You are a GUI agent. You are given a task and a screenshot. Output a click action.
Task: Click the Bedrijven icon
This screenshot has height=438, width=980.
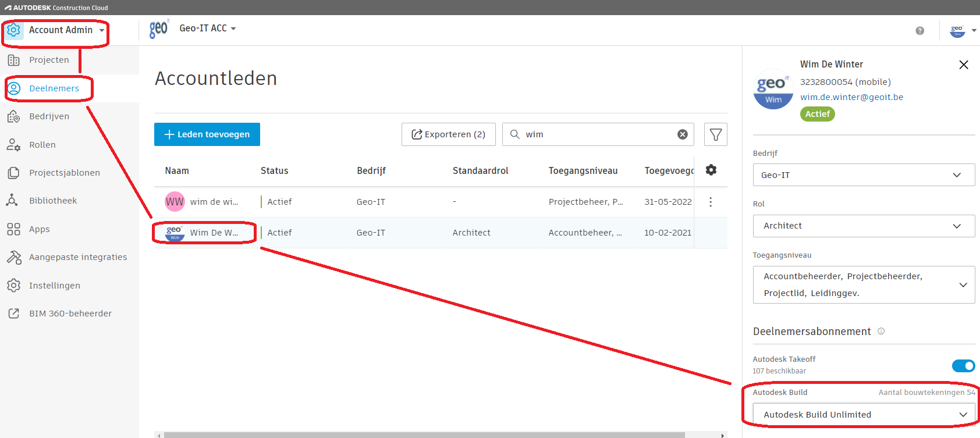(x=13, y=116)
